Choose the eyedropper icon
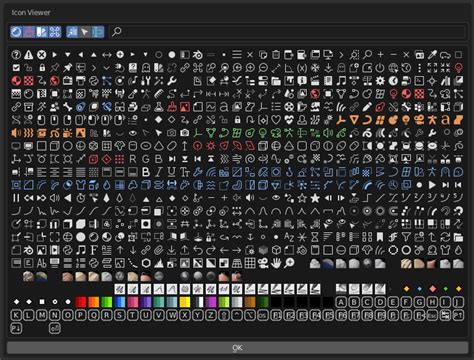The image size is (474, 360). 432,54
